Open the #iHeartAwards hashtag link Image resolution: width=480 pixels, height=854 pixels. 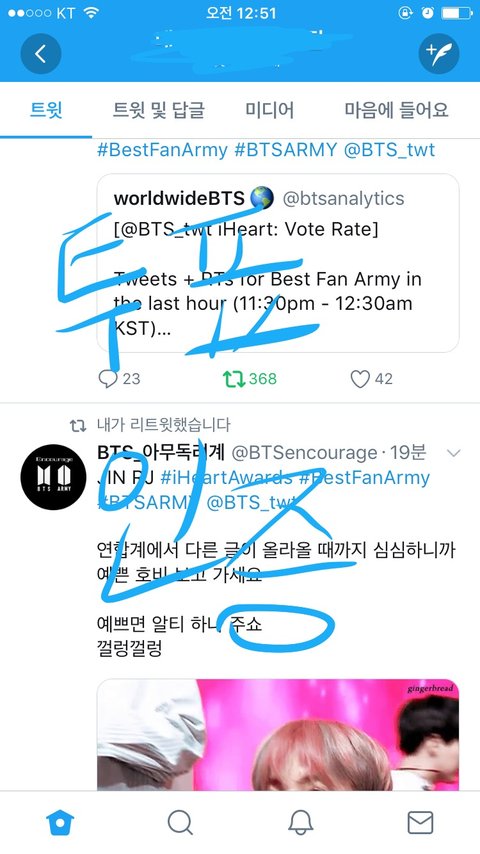(x=226, y=478)
